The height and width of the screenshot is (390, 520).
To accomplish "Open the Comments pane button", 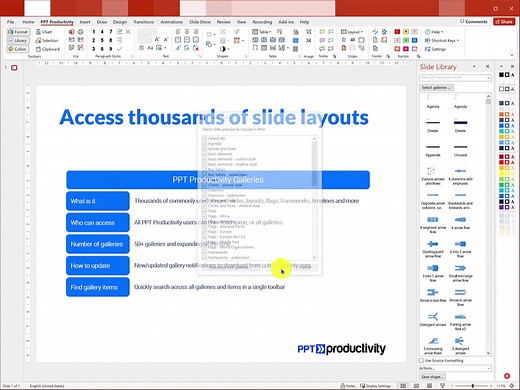I will (x=474, y=21).
